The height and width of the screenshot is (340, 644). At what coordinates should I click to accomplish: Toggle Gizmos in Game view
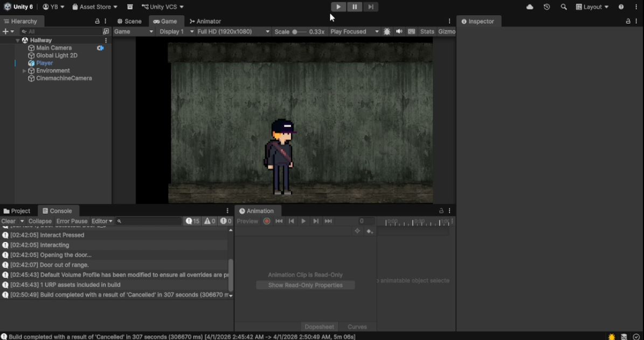[x=446, y=32]
